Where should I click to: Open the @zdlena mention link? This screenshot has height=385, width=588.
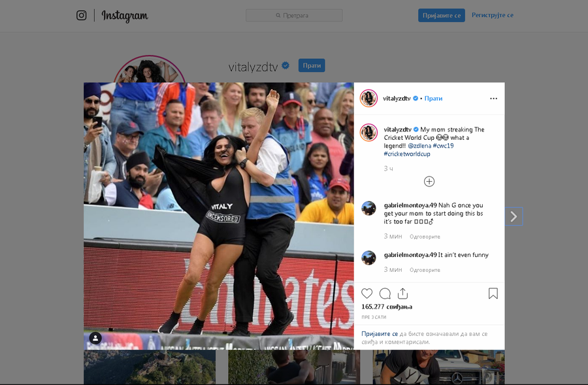coord(419,146)
